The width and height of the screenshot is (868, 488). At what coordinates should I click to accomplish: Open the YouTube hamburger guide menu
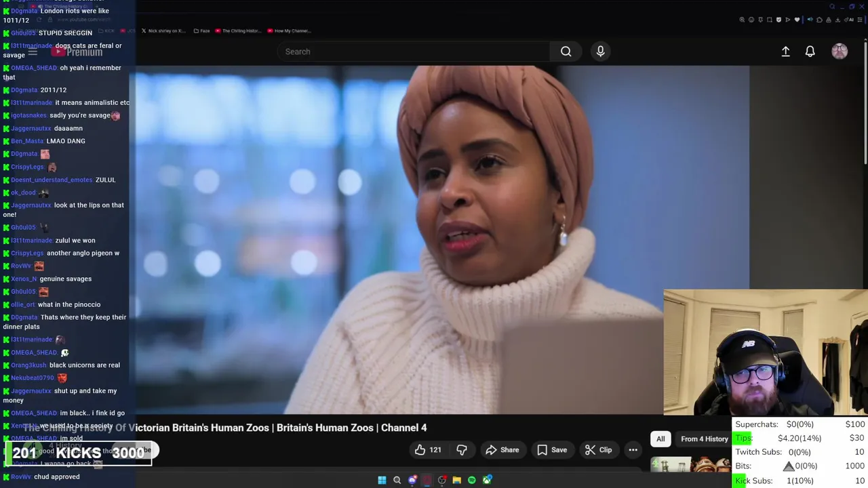pos(32,52)
